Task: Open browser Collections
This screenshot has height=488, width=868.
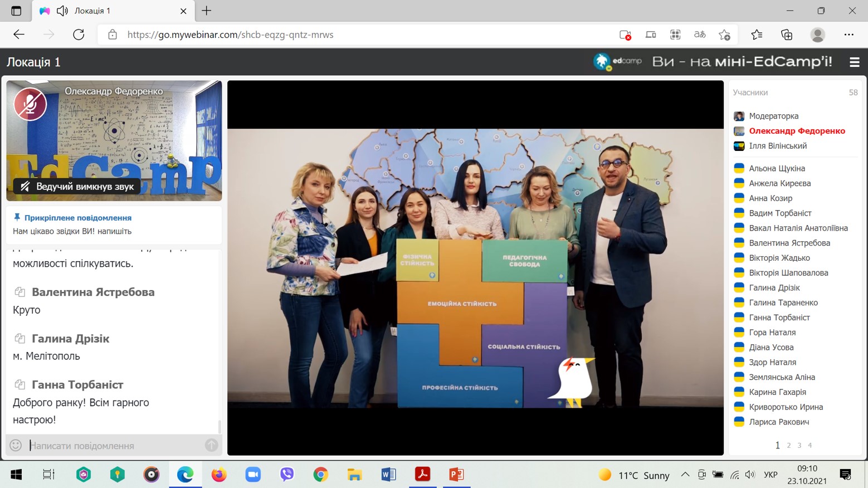Action: pyautogui.click(x=787, y=35)
